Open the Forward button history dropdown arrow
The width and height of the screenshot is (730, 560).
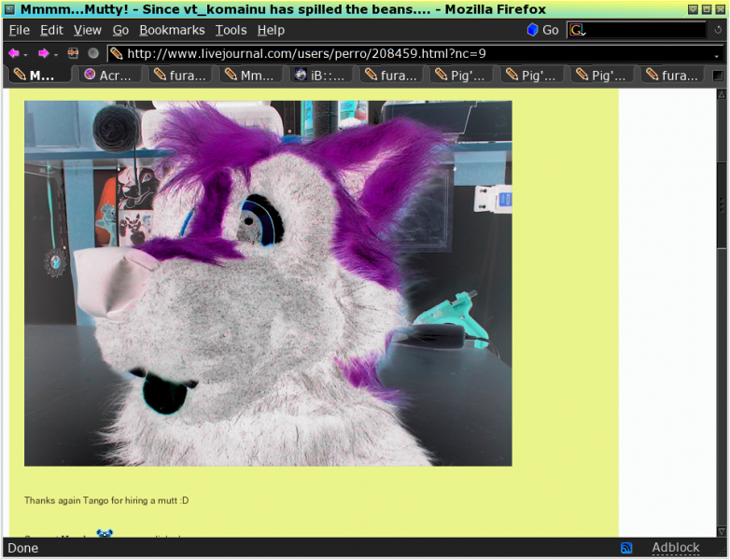coord(55,54)
